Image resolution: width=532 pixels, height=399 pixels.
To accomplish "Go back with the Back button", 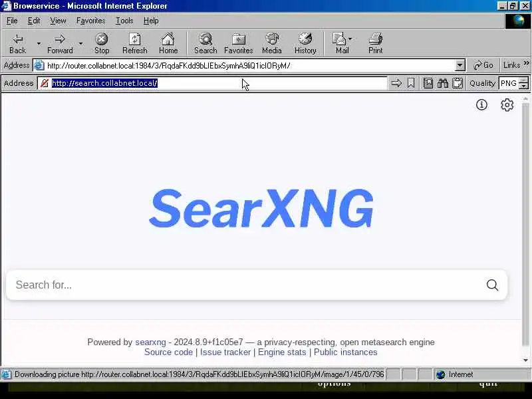I will coord(17,43).
